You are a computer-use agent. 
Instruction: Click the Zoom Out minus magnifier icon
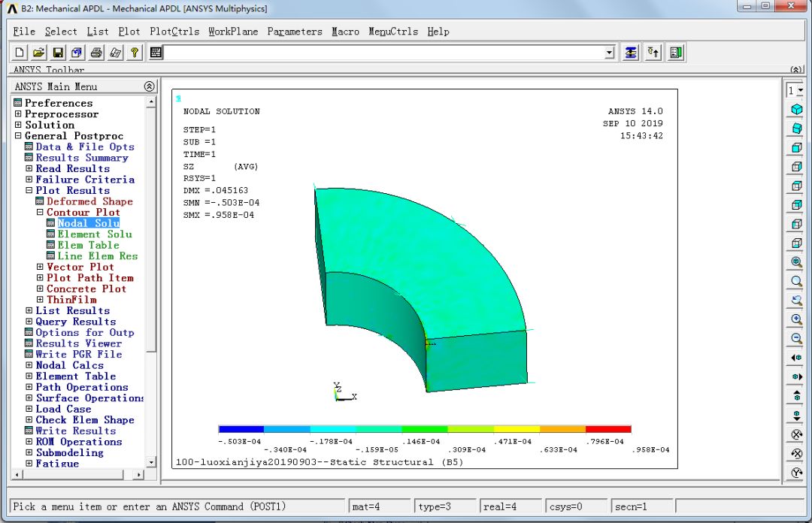(796, 339)
